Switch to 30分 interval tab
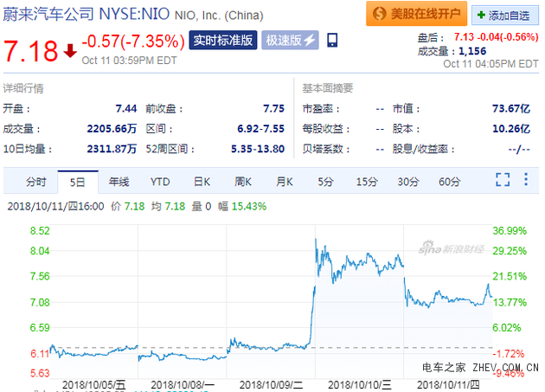Image resolution: width=545 pixels, height=392 pixels. [408, 182]
